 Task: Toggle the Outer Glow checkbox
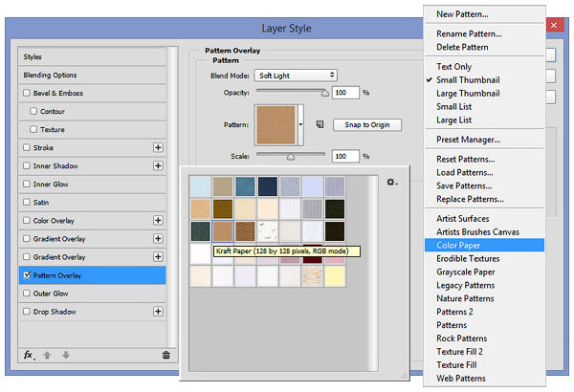(28, 294)
